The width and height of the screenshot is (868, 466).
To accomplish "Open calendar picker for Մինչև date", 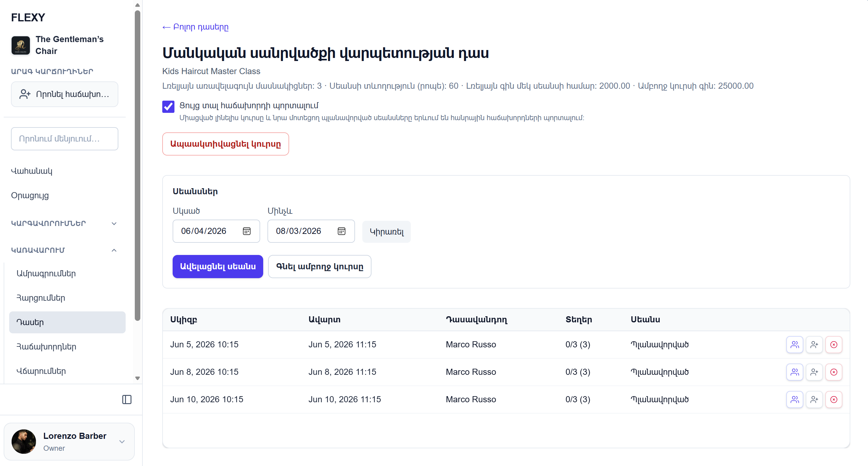I will pyautogui.click(x=341, y=231).
